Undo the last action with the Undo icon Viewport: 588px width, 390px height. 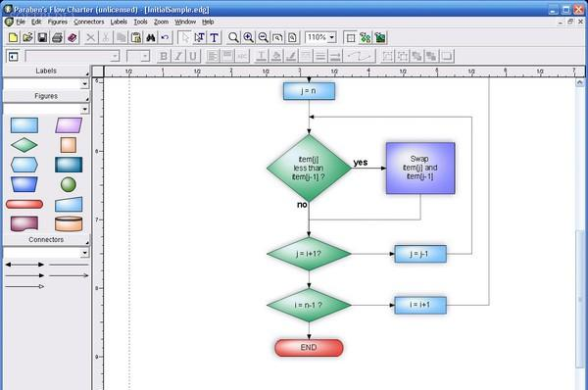(x=165, y=37)
